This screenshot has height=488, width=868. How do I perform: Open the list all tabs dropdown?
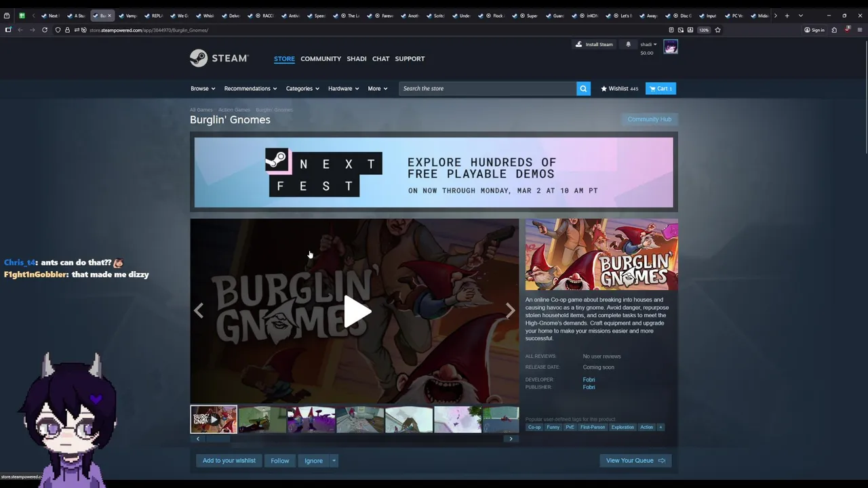tap(801, 16)
